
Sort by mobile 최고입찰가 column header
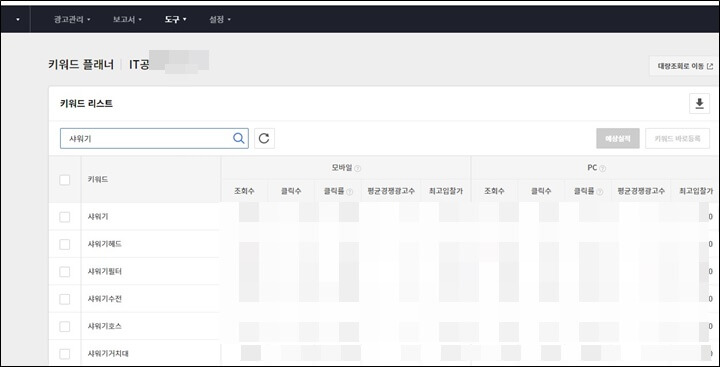click(x=446, y=192)
